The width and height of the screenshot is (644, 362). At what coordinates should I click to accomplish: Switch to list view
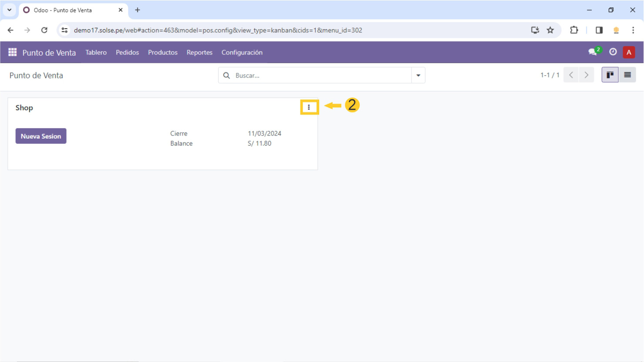[627, 75]
